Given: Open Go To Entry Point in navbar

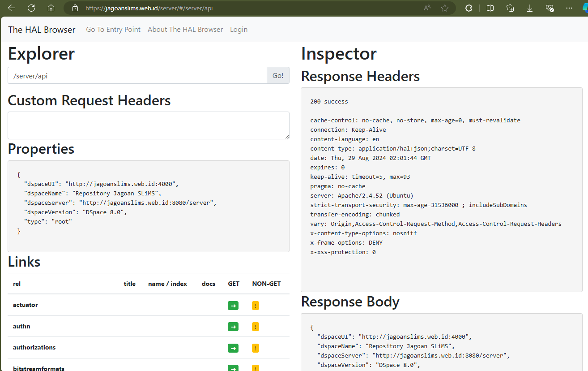Looking at the screenshot, I should [113, 30].
